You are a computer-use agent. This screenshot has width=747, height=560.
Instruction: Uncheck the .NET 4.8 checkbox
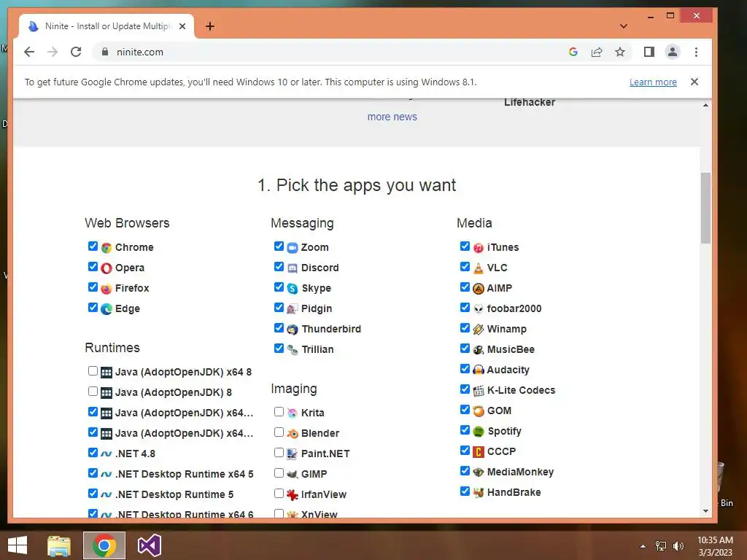click(x=93, y=452)
